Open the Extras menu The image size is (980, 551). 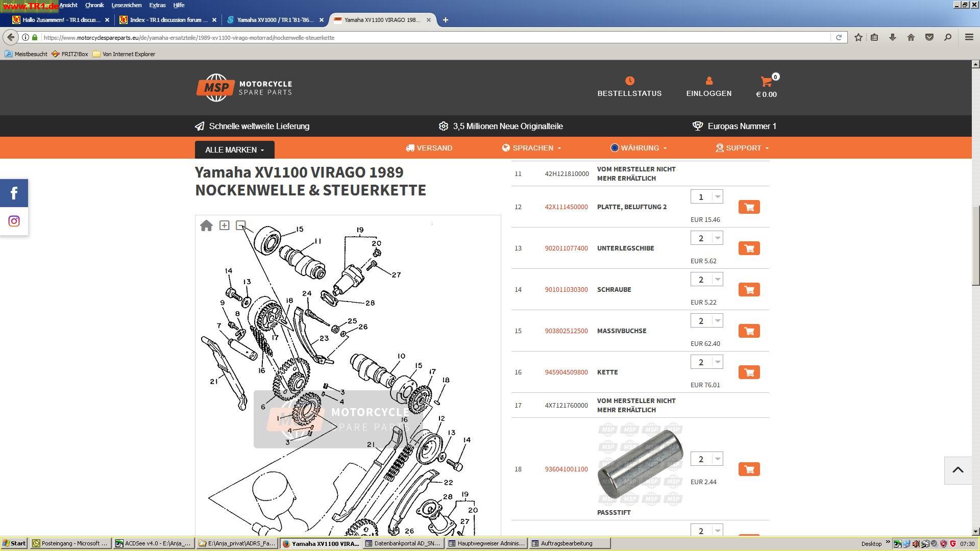click(157, 5)
